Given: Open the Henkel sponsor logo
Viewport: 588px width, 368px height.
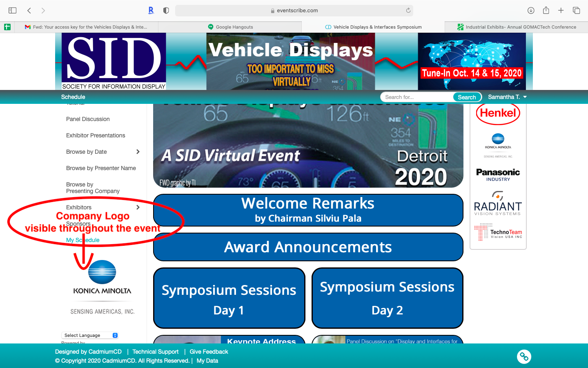Looking at the screenshot, I should pyautogui.click(x=498, y=114).
